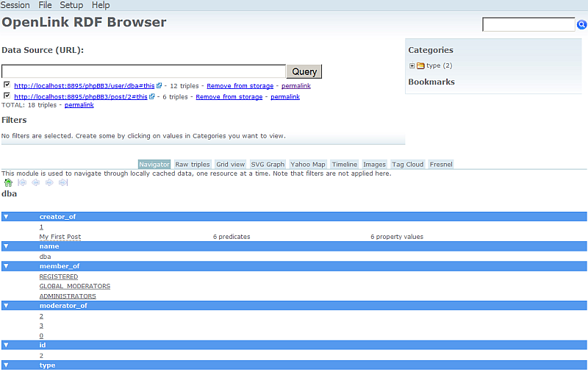Uncheck the post/2#this data source checkbox
Screen dimensions: 588x372
tap(7, 96)
